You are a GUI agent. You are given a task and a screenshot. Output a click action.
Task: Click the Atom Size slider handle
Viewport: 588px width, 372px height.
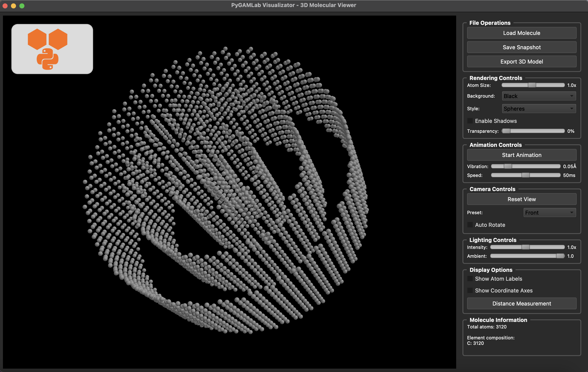(532, 85)
